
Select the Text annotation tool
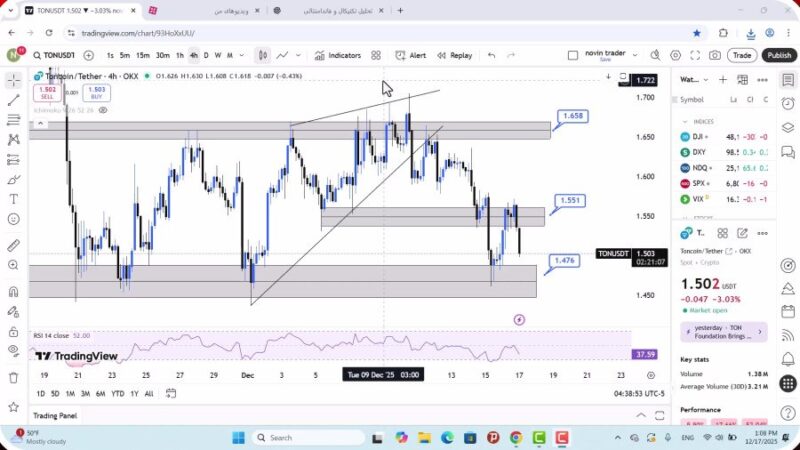click(x=13, y=199)
